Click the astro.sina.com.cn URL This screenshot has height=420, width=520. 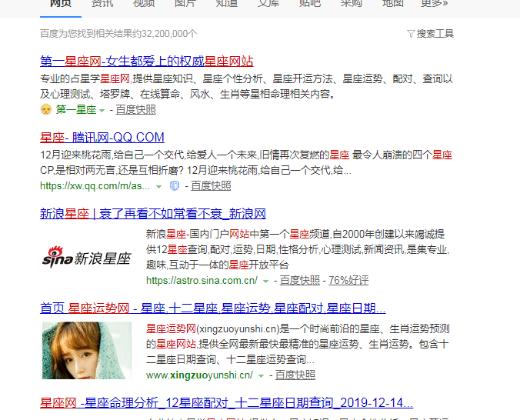202,280
